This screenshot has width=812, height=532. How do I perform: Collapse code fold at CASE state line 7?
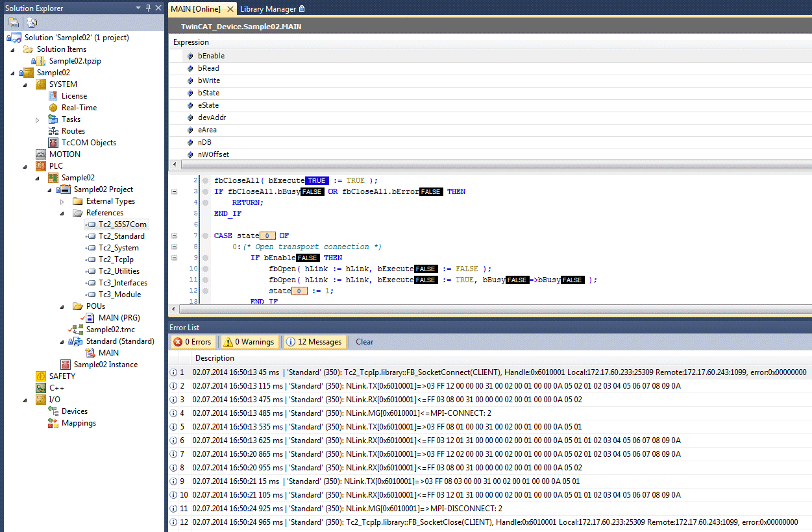(173, 236)
